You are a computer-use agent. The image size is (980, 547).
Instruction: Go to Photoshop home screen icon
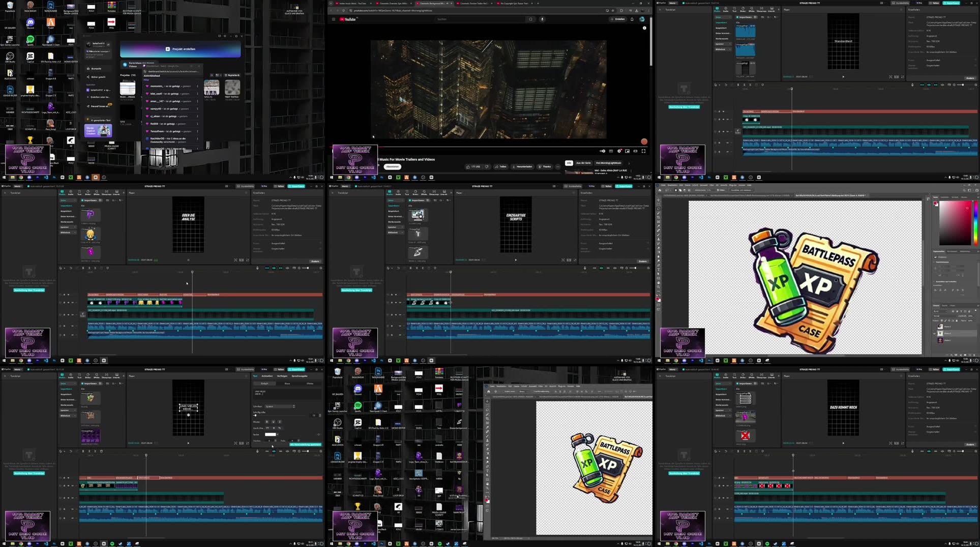[x=660, y=190]
